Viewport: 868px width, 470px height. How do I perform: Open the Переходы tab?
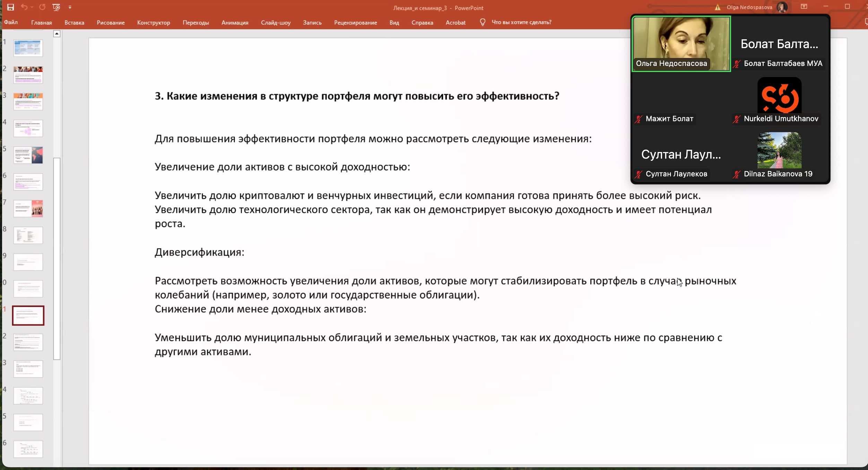(196, 23)
